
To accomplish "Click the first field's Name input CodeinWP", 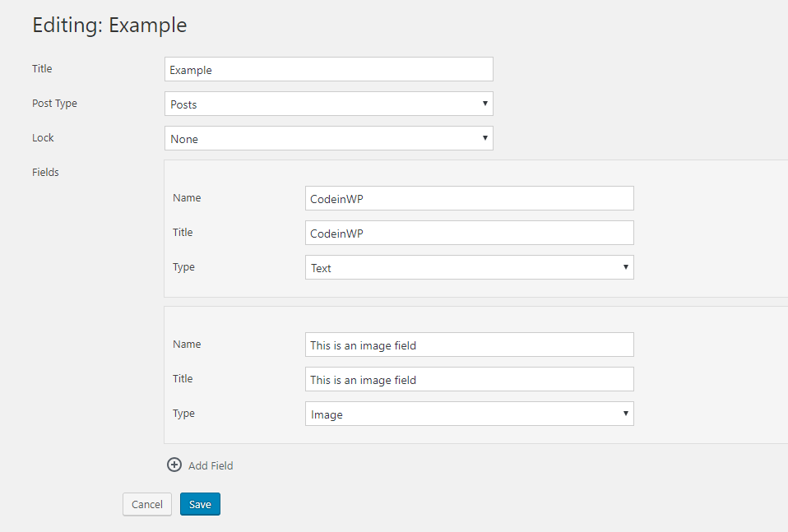I will pyautogui.click(x=470, y=198).
